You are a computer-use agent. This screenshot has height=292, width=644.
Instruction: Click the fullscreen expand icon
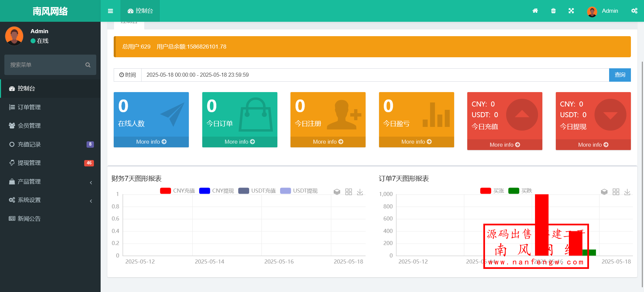tap(571, 11)
